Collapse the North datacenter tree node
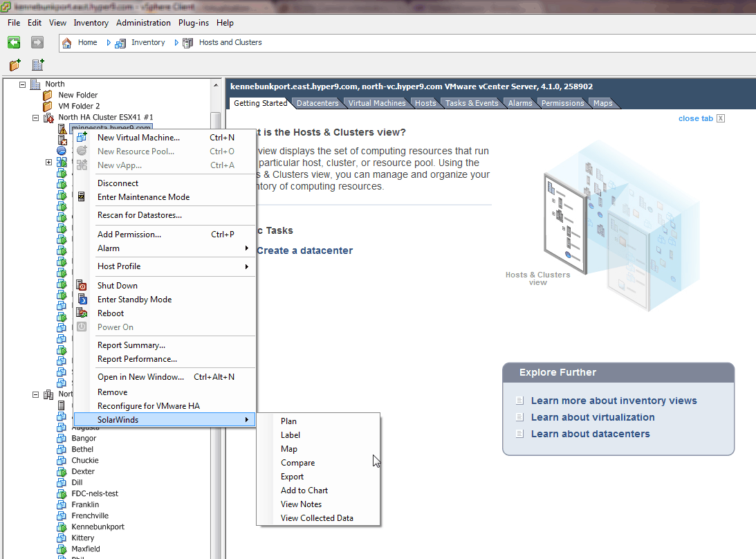Viewport: 756px width, 559px height. pyautogui.click(x=22, y=84)
